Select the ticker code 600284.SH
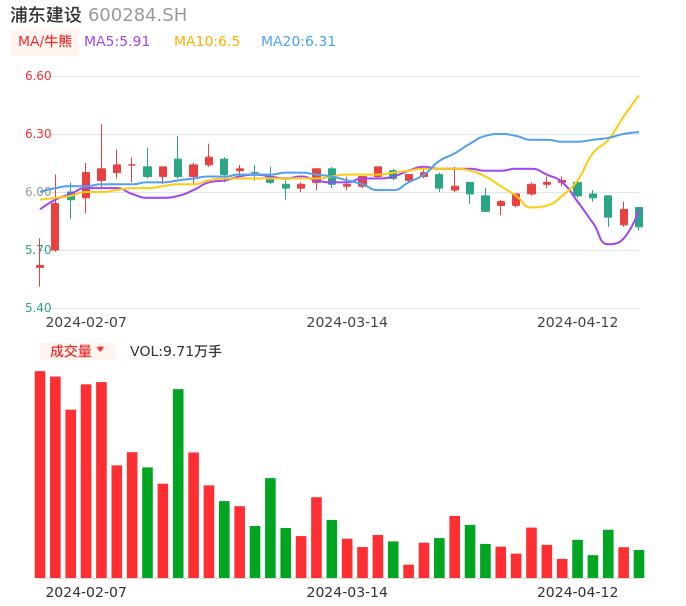This screenshot has height=606, width=686. 137,15
